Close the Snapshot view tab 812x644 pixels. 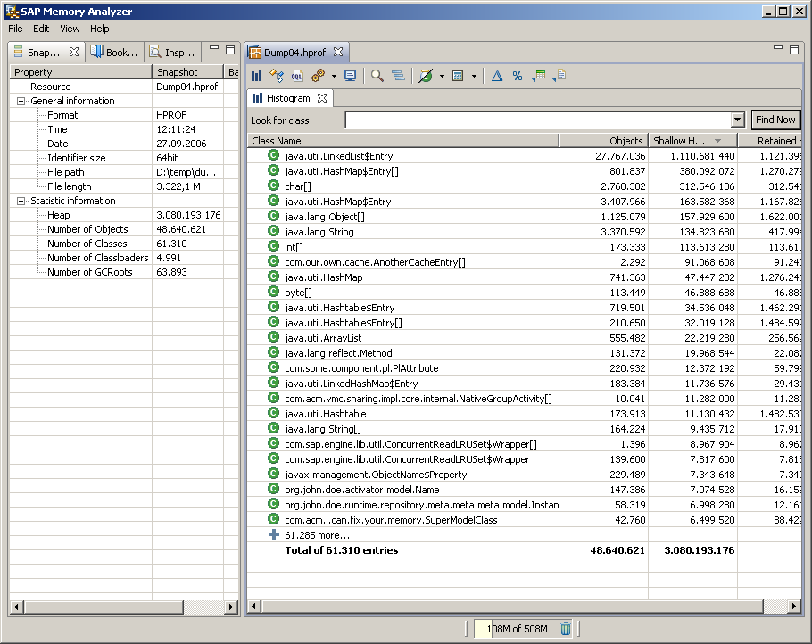74,52
